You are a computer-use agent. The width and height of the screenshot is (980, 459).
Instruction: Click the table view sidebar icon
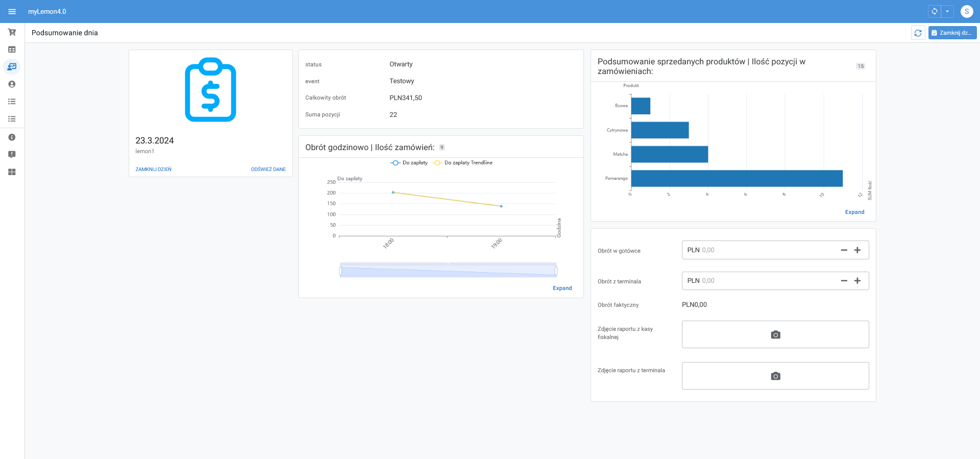coord(12,50)
